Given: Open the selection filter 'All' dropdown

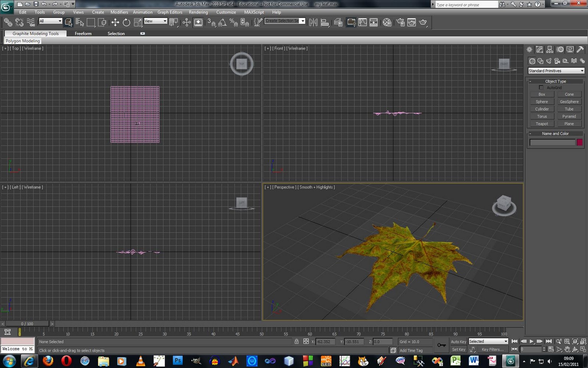Looking at the screenshot, I should click(50, 21).
